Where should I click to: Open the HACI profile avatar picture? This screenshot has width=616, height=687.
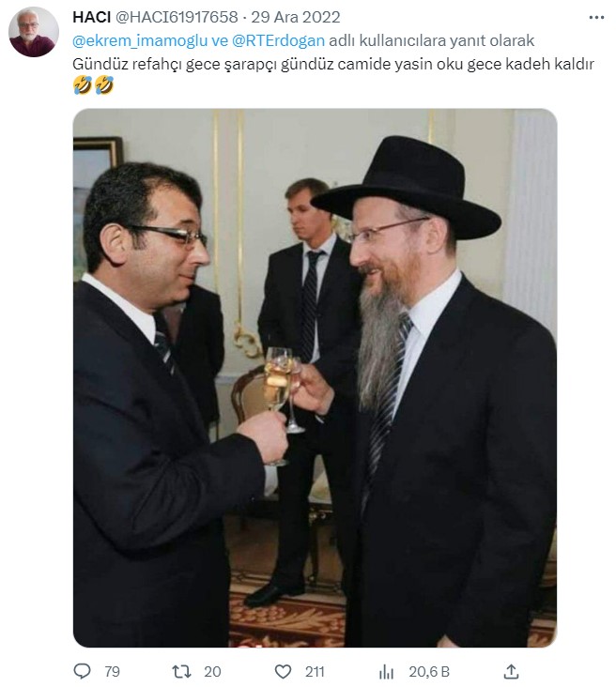(x=34, y=32)
